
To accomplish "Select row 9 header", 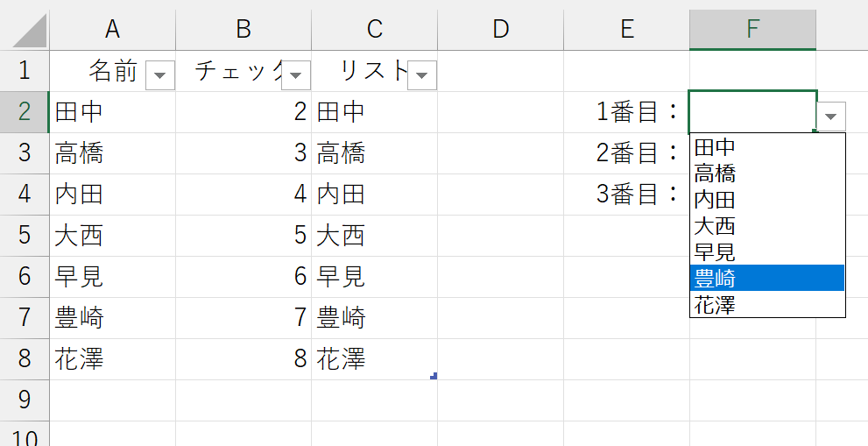I will tap(25, 400).
